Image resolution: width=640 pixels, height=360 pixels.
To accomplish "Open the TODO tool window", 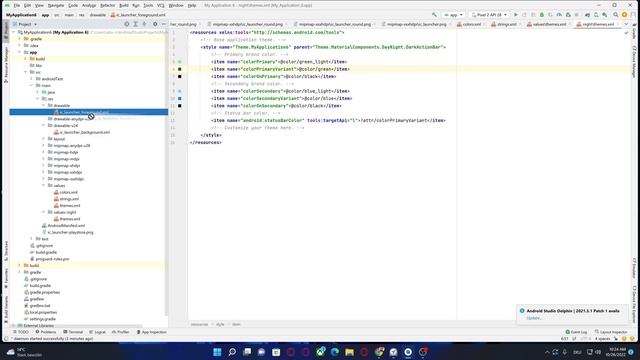I will [21, 332].
